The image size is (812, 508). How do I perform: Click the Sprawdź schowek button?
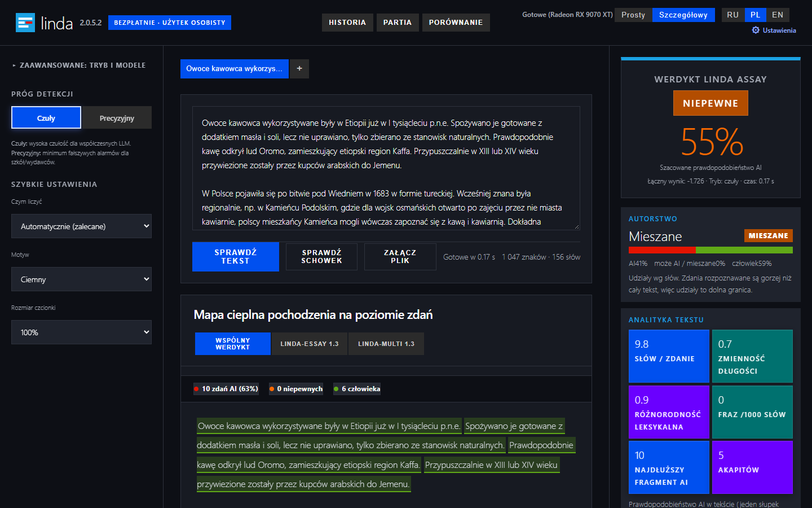(321, 257)
